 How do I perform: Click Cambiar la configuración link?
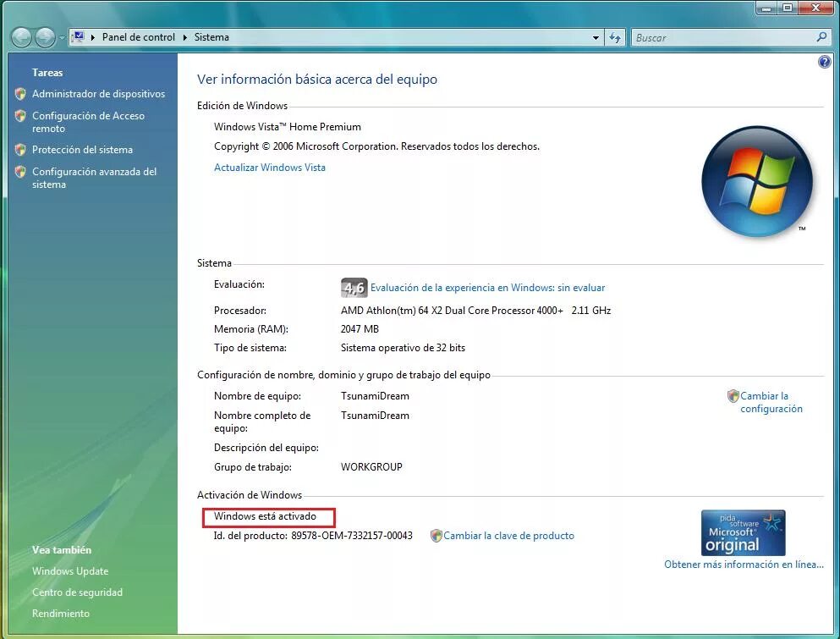pyautogui.click(x=771, y=402)
